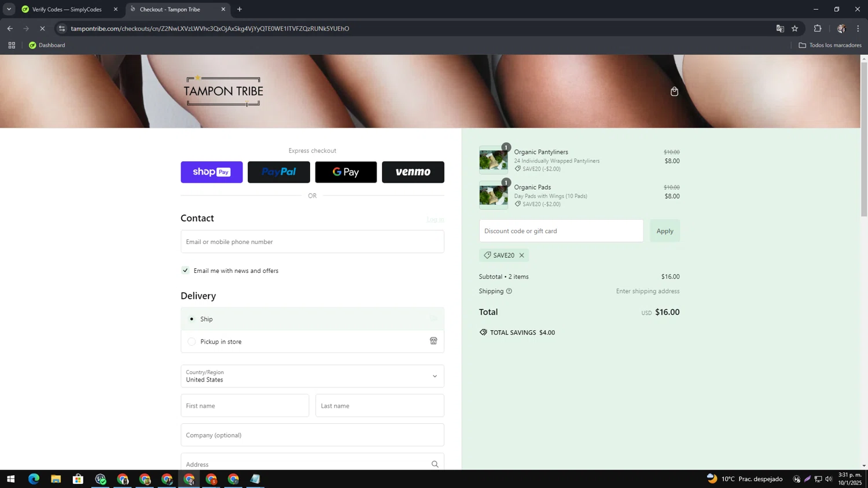Open Windows Start menu
This screenshot has width=868, height=488.
point(10,479)
